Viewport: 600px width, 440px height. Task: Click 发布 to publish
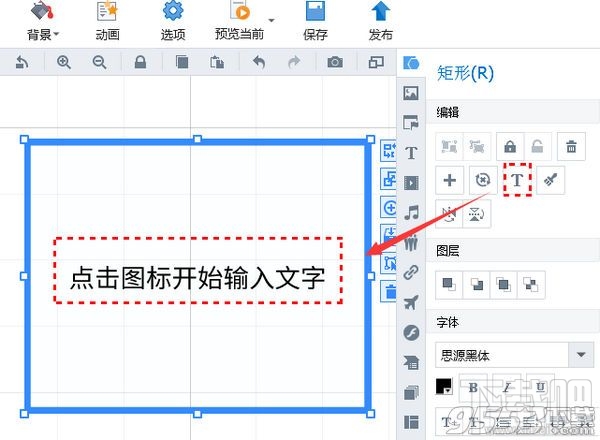380,22
